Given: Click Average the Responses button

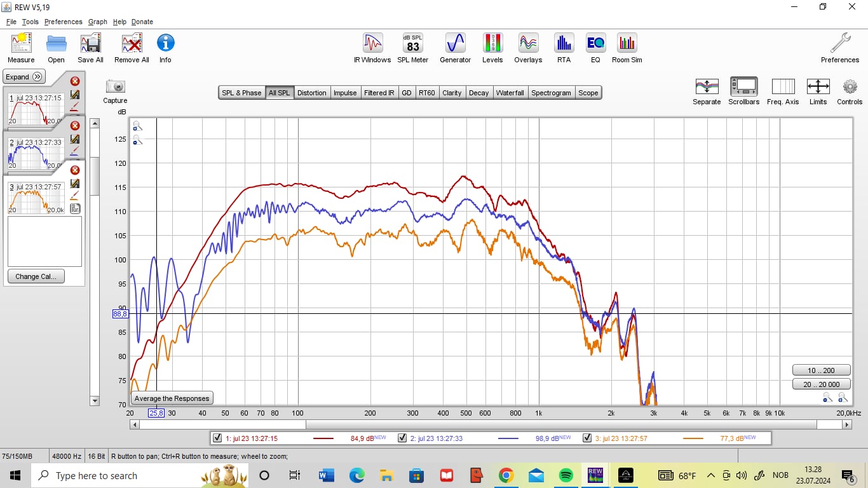Looking at the screenshot, I should (172, 398).
